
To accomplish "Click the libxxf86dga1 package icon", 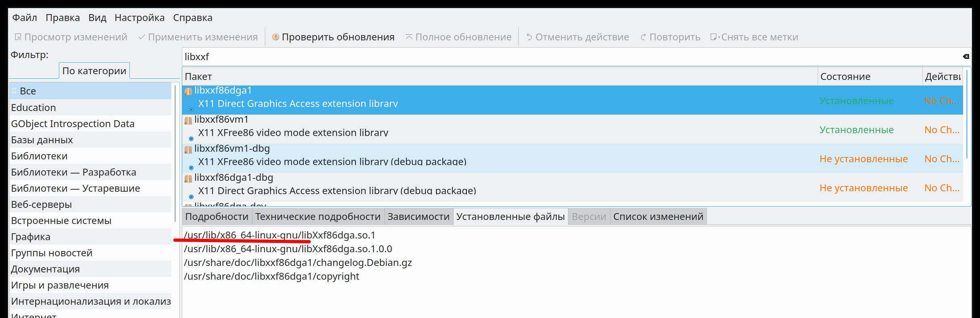I will point(188,92).
